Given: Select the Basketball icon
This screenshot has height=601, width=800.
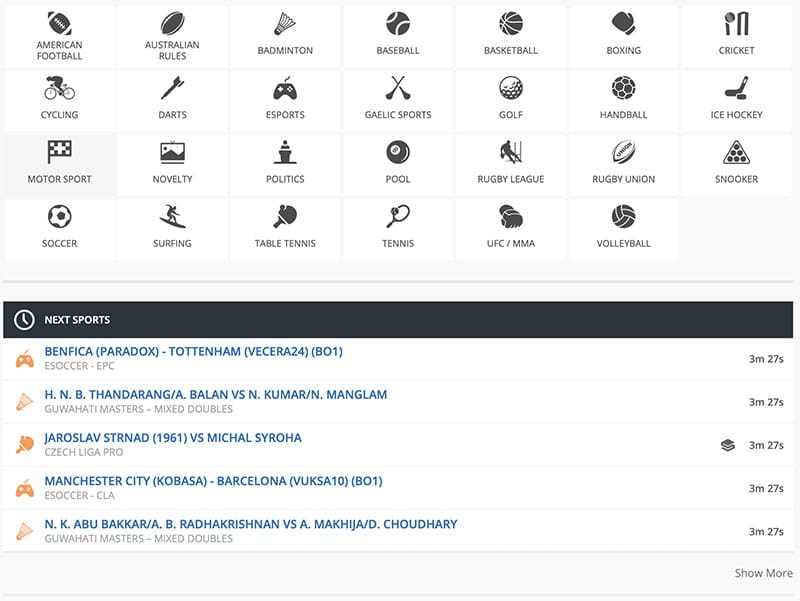Looking at the screenshot, I should 511,23.
